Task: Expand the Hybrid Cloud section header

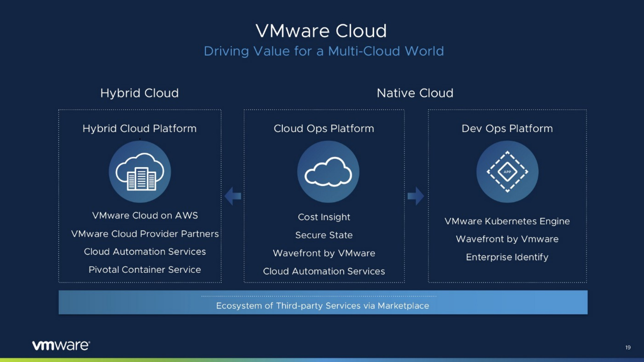Action: (139, 93)
